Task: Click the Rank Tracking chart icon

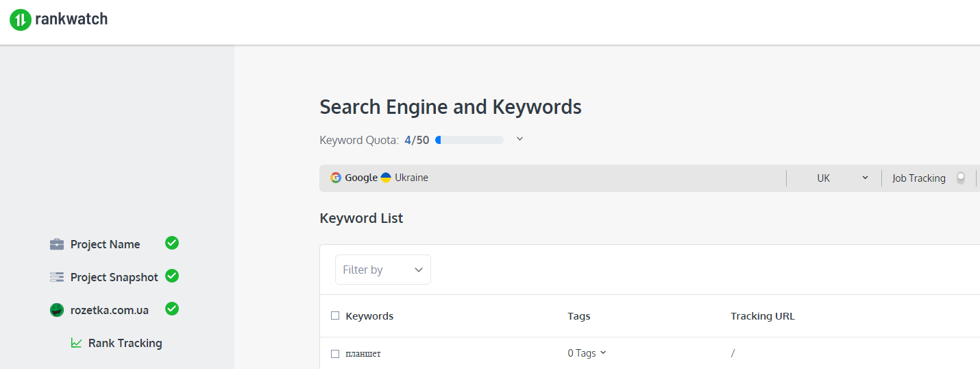Action: (76, 343)
